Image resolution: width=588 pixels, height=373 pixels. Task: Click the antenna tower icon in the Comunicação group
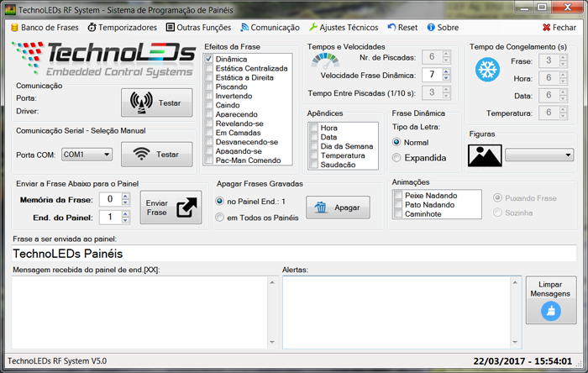(x=141, y=102)
